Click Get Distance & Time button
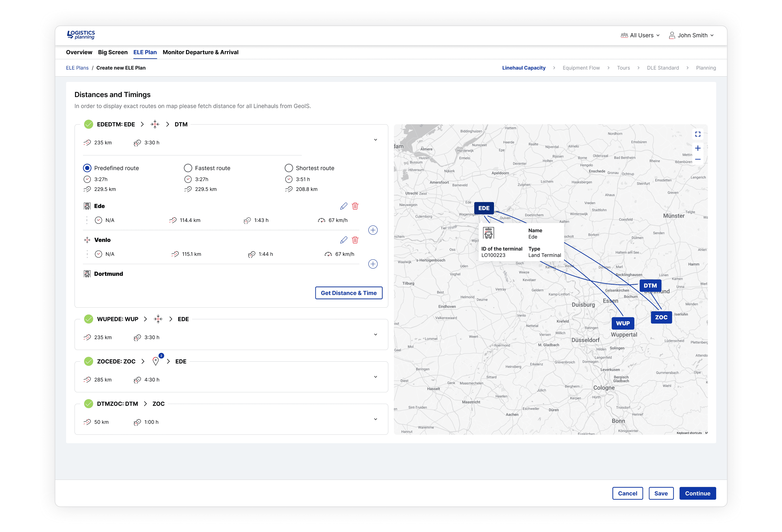Screen dimensions: 782x532 pos(349,293)
